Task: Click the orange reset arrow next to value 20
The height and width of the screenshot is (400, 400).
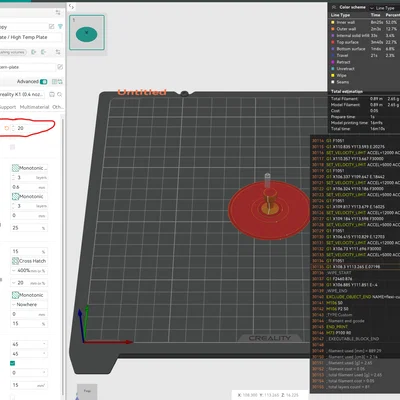Action: pyautogui.click(x=6, y=128)
